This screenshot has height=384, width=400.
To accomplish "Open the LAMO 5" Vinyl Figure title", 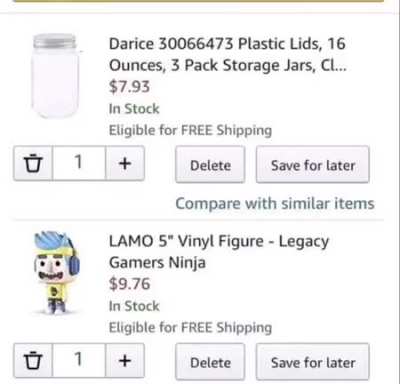I will pyautogui.click(x=219, y=252).
